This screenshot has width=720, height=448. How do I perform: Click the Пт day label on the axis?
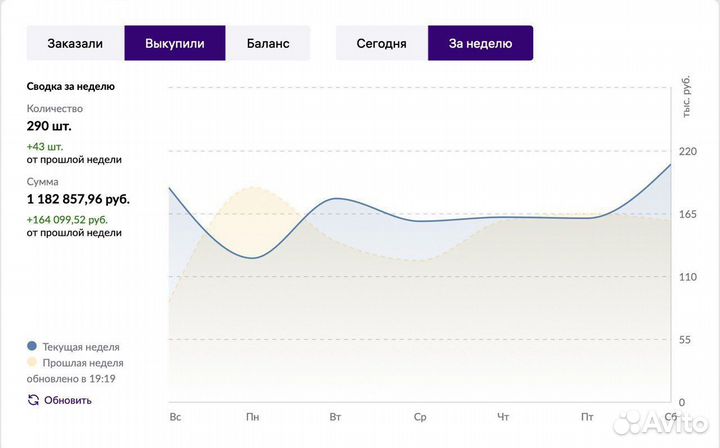coord(586,415)
